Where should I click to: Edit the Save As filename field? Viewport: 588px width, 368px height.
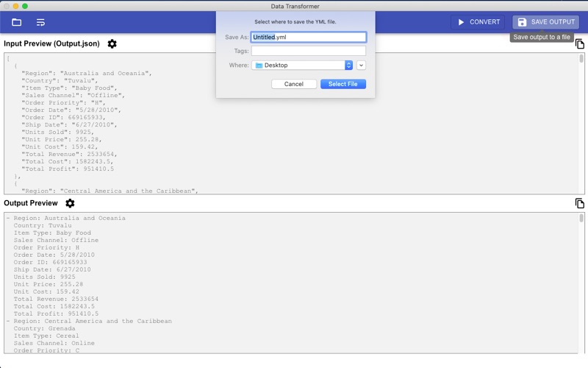[308, 37]
